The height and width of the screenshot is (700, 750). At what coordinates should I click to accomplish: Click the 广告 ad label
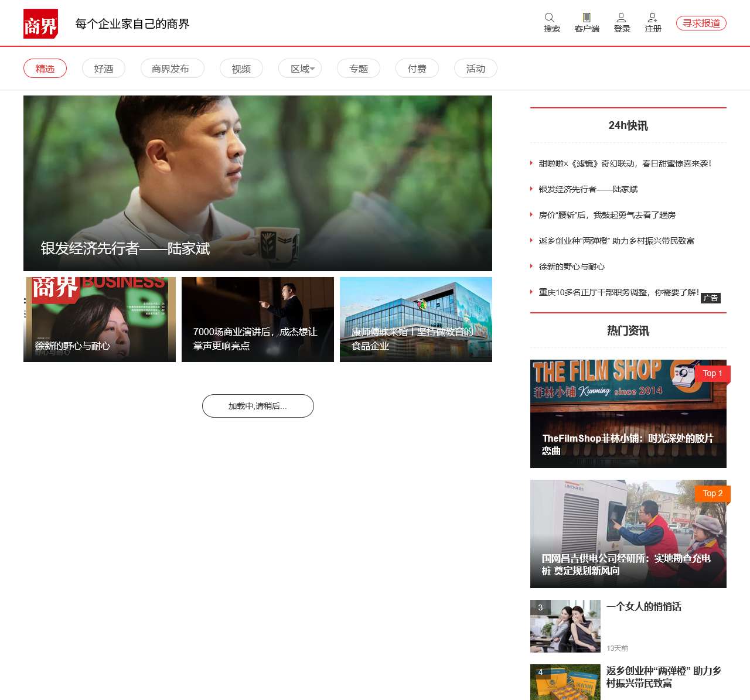click(x=711, y=298)
